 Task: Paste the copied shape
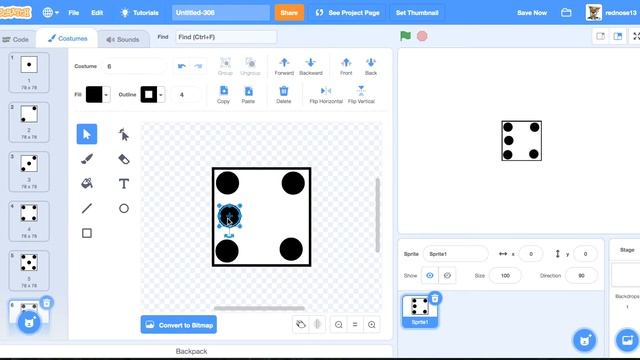[x=248, y=95]
